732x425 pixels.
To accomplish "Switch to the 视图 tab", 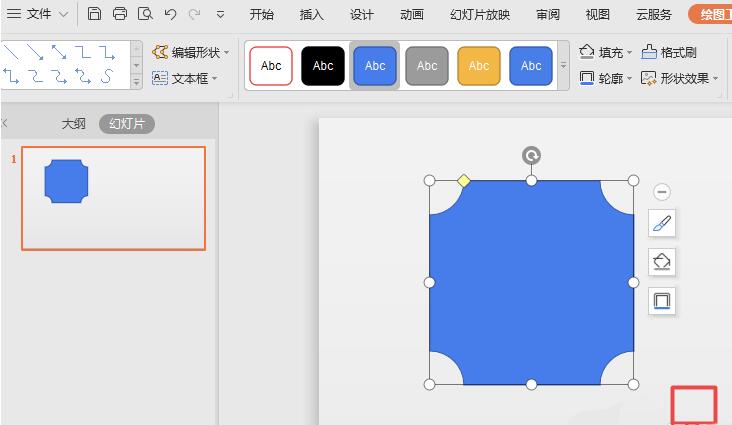I will 598,14.
